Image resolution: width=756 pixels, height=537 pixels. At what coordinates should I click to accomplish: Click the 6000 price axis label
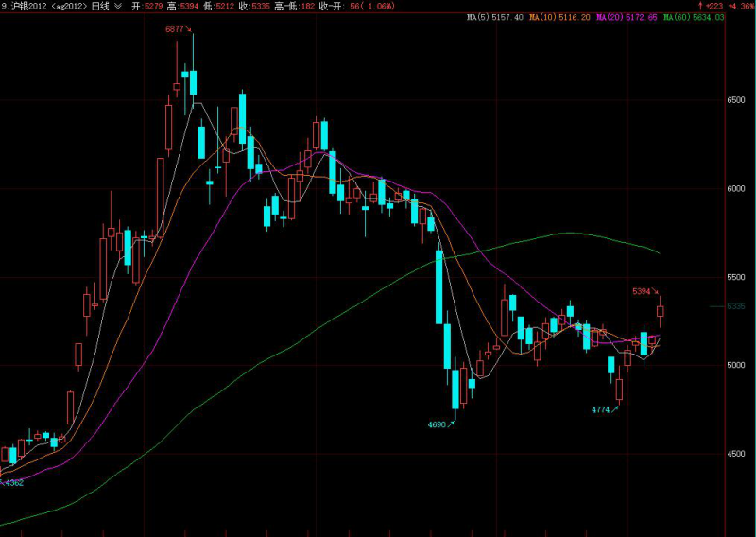tap(736, 188)
